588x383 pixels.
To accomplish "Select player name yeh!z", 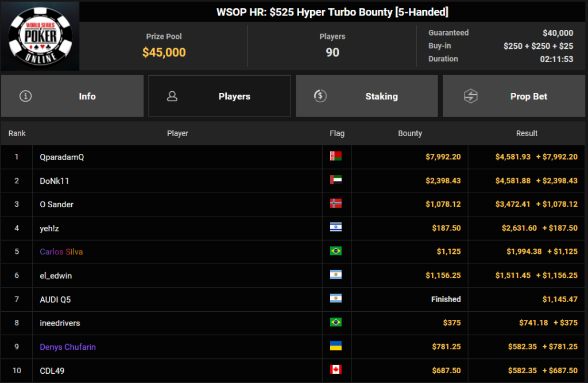I will [x=49, y=229].
